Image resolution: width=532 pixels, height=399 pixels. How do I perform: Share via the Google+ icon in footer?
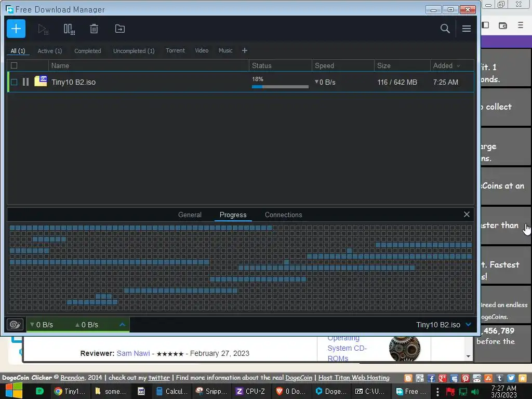point(443,378)
